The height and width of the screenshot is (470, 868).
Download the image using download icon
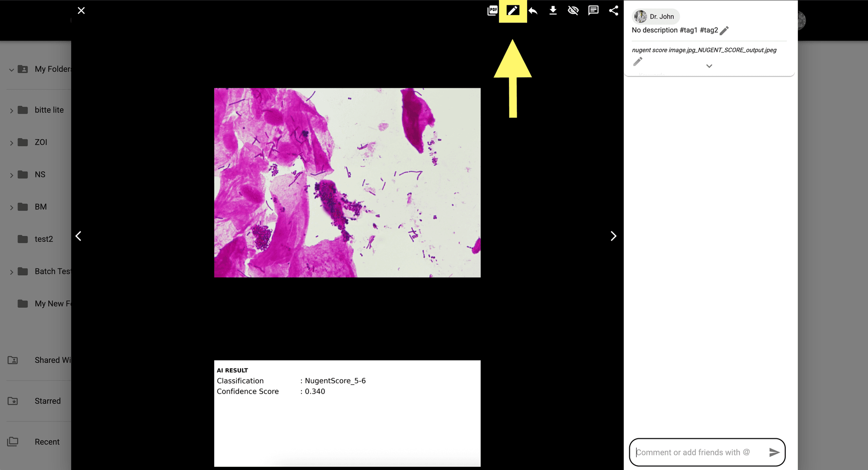[x=553, y=10]
